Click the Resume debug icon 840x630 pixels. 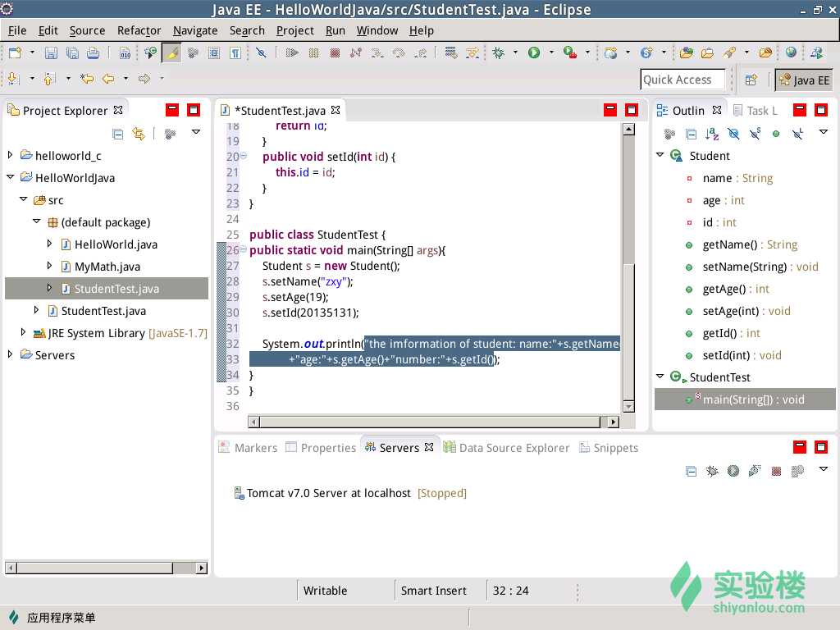(292, 52)
